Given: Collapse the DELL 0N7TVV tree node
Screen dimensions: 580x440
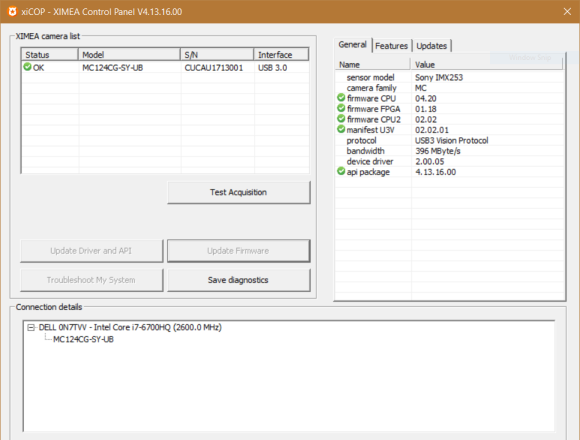Looking at the screenshot, I should [31, 328].
